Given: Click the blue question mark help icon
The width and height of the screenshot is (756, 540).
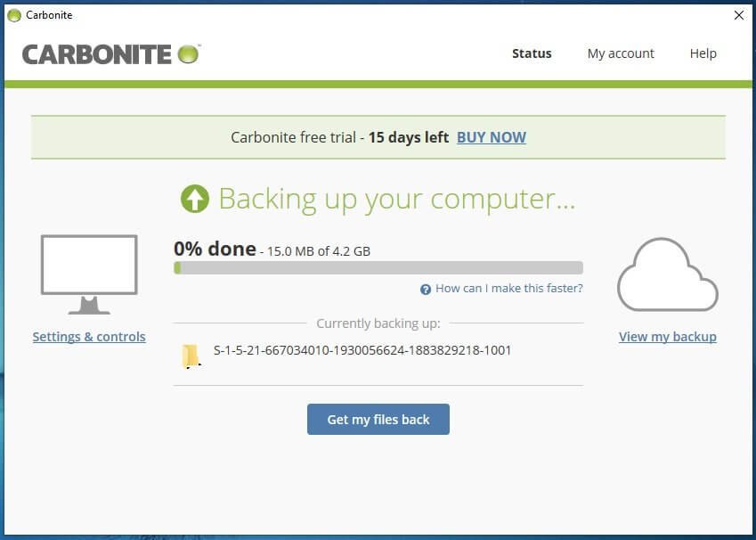Looking at the screenshot, I should (426, 290).
